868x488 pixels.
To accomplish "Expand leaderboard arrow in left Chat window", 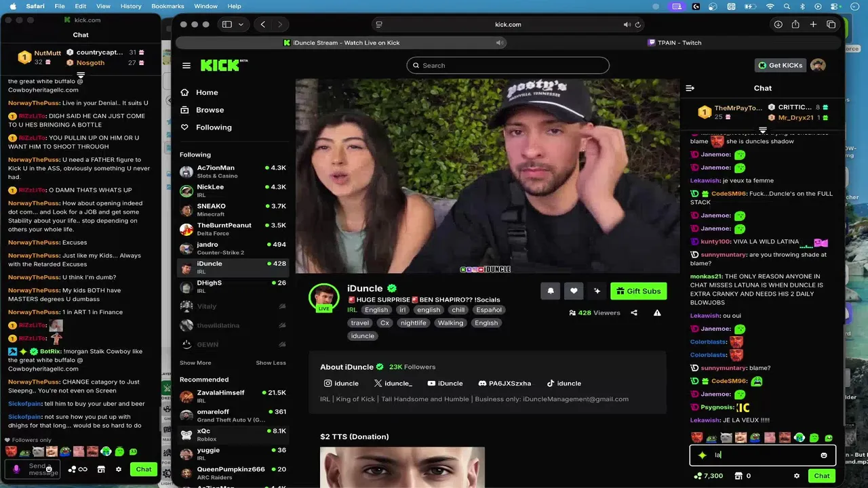I will coord(81,75).
